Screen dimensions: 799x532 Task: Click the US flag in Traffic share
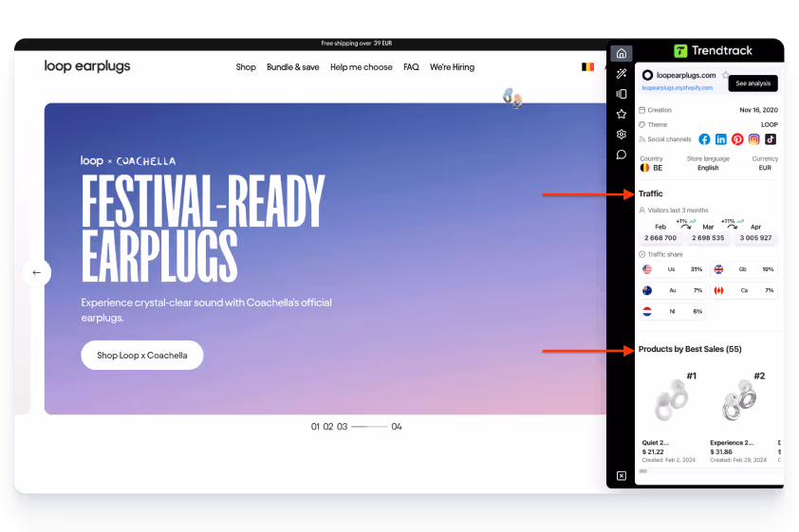[647, 269]
